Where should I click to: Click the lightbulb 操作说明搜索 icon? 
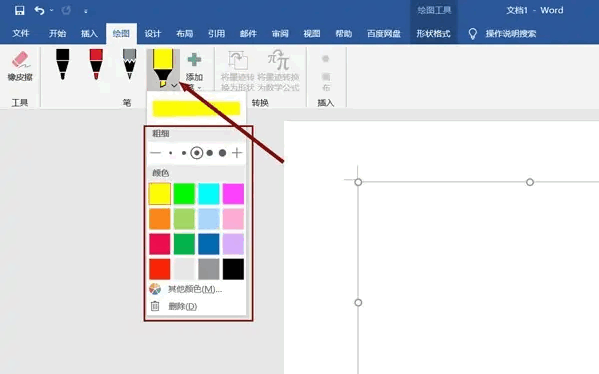[x=473, y=34]
